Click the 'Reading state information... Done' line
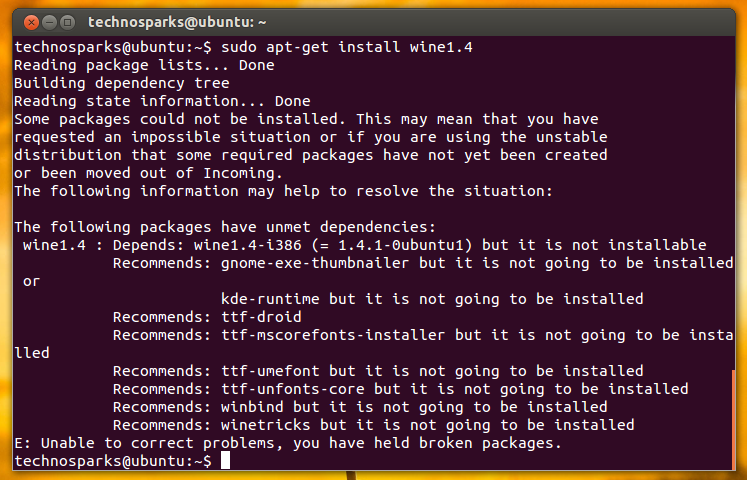 162,101
